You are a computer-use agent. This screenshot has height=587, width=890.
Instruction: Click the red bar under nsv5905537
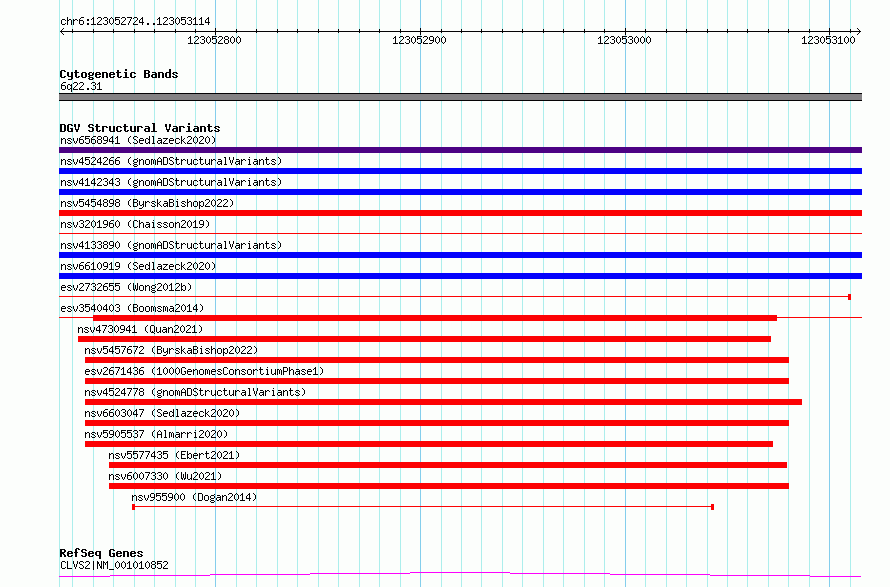click(429, 444)
